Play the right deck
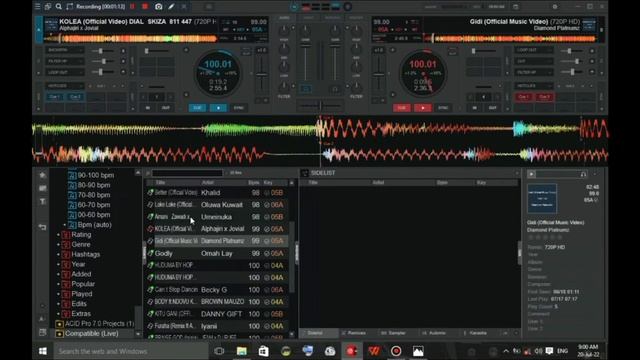 coord(422,108)
